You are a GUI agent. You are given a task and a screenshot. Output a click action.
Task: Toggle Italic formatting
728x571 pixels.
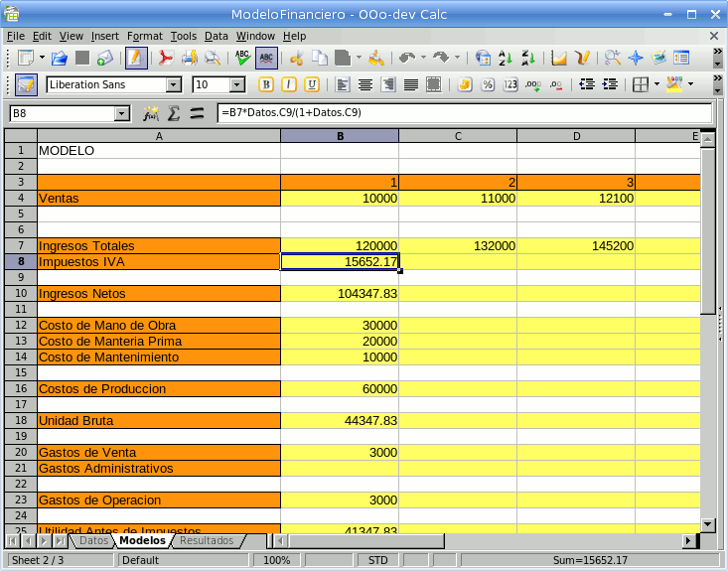289,85
